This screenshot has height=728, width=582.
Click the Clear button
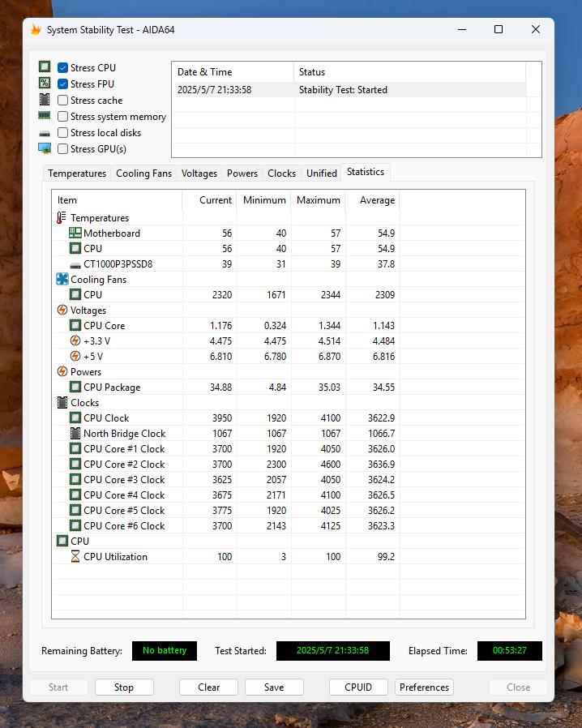pyautogui.click(x=209, y=687)
